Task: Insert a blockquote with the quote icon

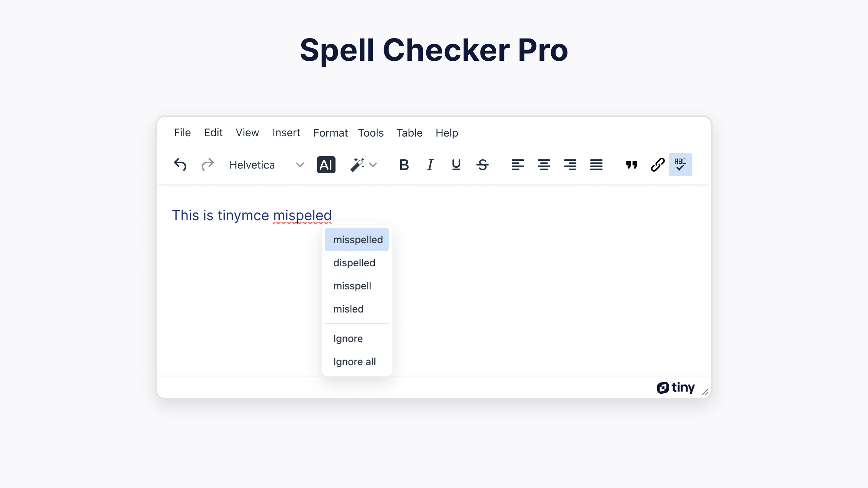Action: [631, 165]
